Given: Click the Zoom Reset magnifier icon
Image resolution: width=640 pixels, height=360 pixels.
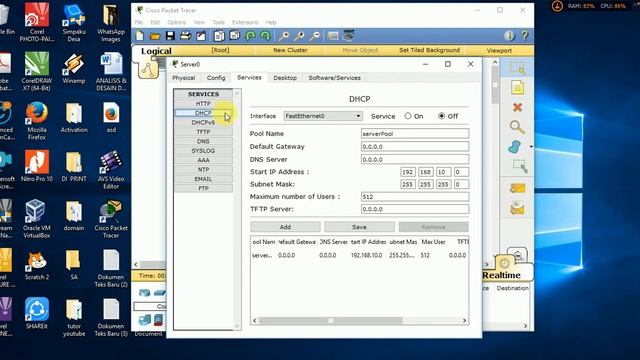Looking at the screenshot, I should coord(299,36).
